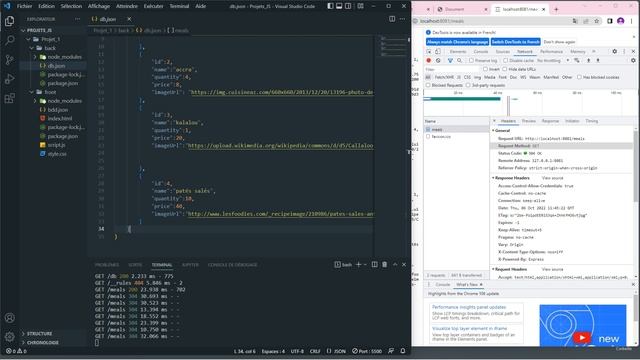Click Switch DevTools to French button

[516, 42]
